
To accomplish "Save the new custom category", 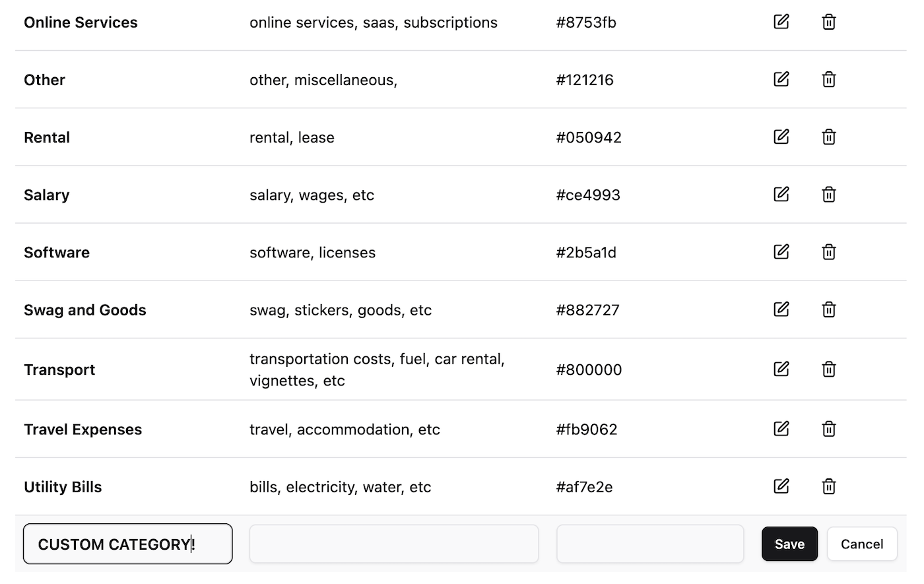I will click(789, 544).
